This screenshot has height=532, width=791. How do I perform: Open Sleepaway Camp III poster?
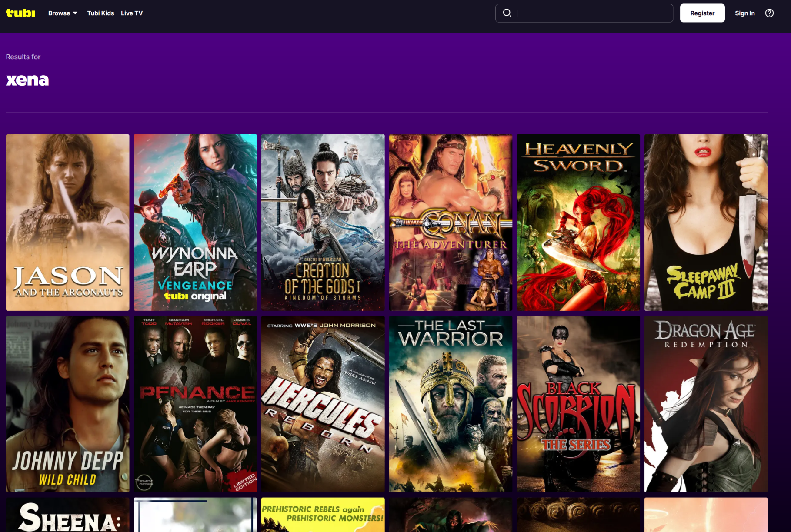(x=706, y=222)
